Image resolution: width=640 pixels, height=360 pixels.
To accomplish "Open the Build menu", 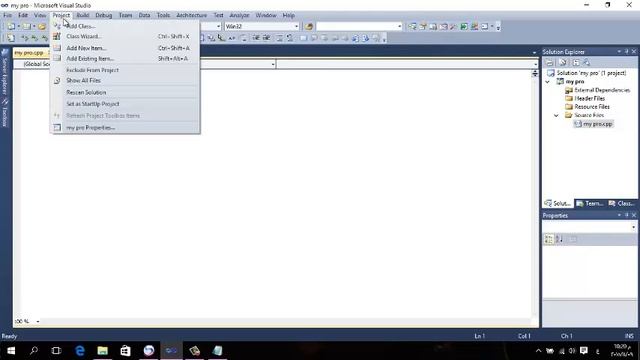I will click(82, 15).
